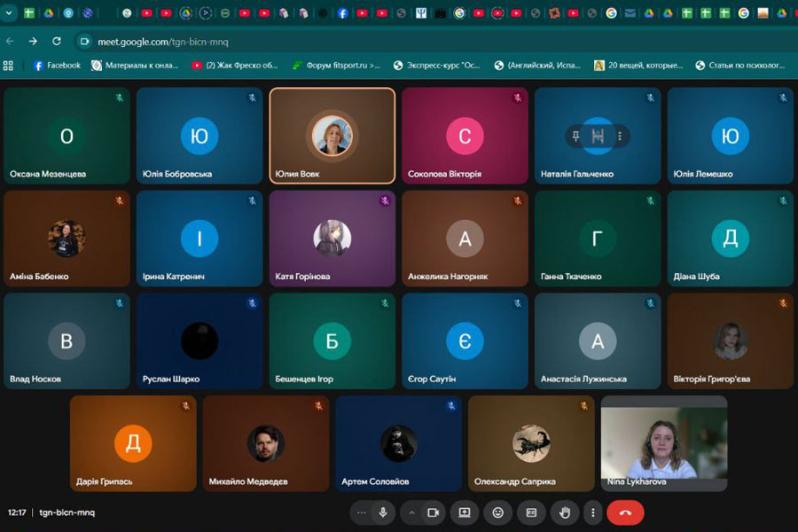Select Nina Lykharova's video tile
This screenshot has width=798, height=532.
663,443
